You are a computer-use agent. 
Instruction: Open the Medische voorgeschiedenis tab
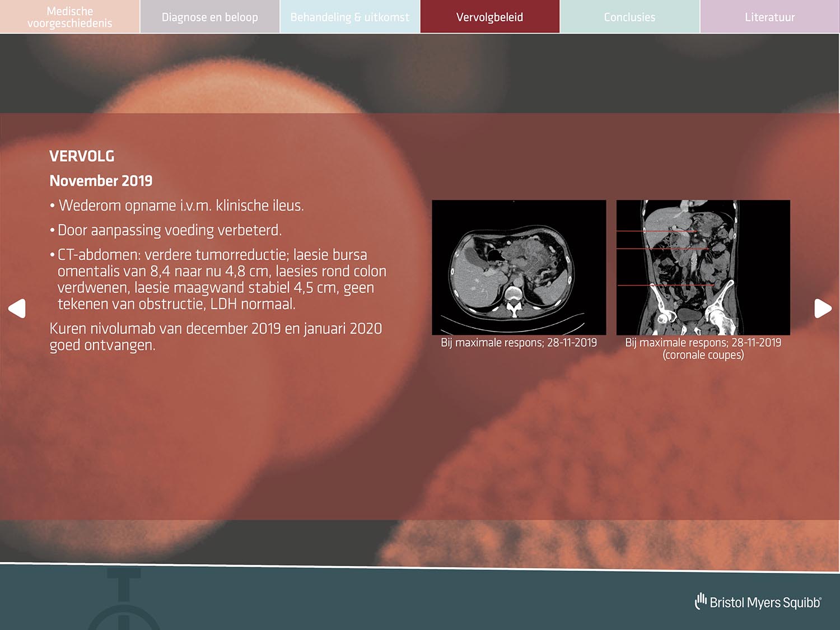pyautogui.click(x=69, y=17)
